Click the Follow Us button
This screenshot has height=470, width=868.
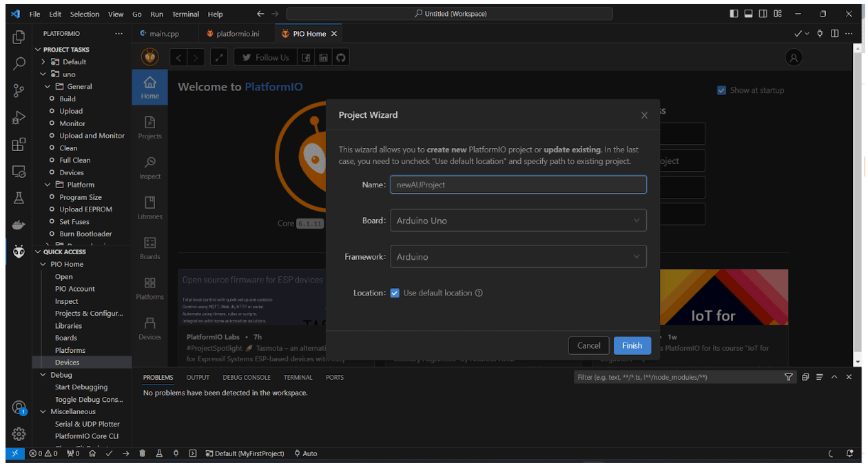pyautogui.click(x=266, y=58)
